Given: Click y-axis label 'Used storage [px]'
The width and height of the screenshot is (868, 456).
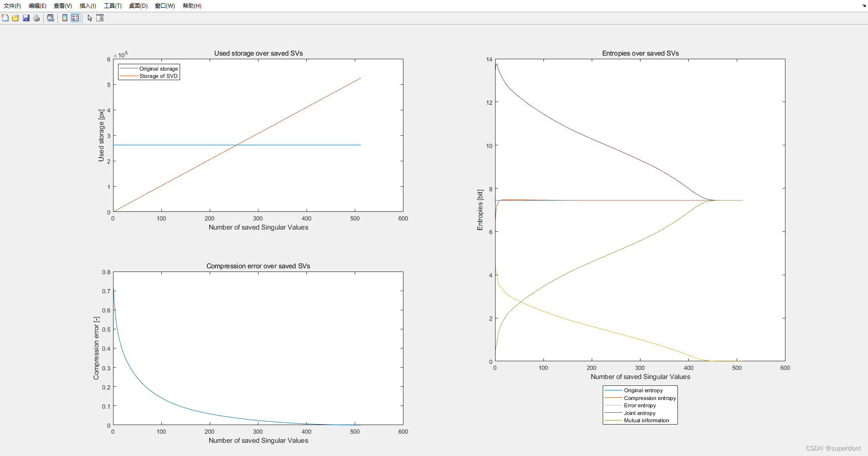Looking at the screenshot, I should tap(101, 135).
